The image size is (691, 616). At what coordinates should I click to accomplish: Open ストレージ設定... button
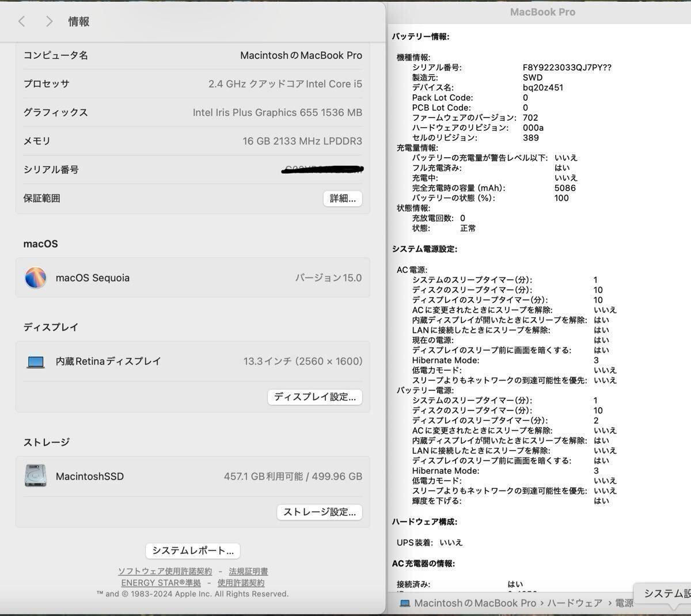pyautogui.click(x=320, y=512)
